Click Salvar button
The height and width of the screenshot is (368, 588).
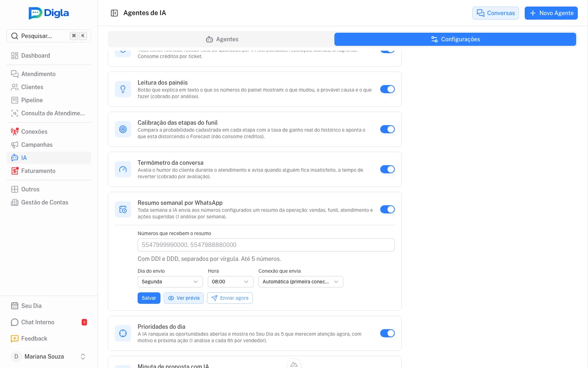[x=149, y=298]
